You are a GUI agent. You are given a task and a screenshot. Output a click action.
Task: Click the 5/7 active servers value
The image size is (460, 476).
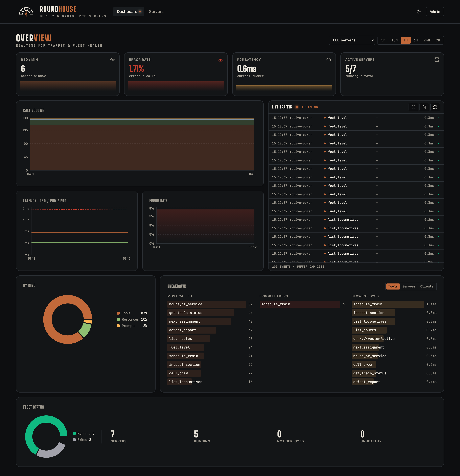click(351, 69)
